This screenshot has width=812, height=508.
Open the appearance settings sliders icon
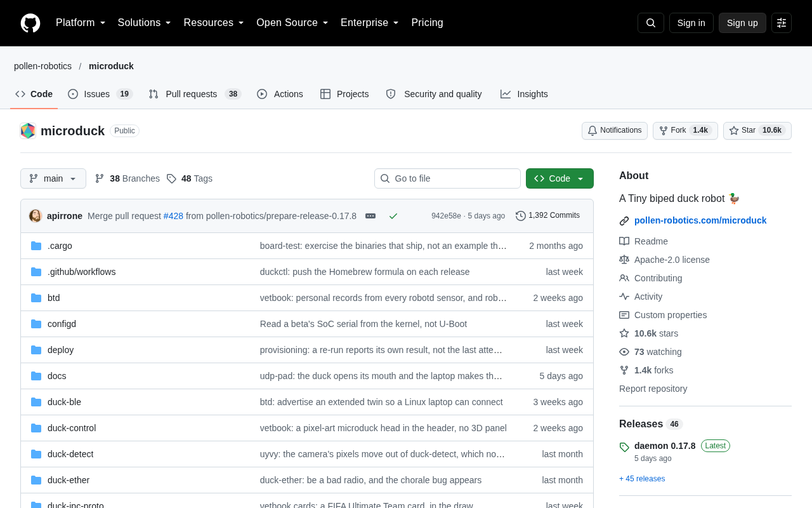[x=782, y=23]
